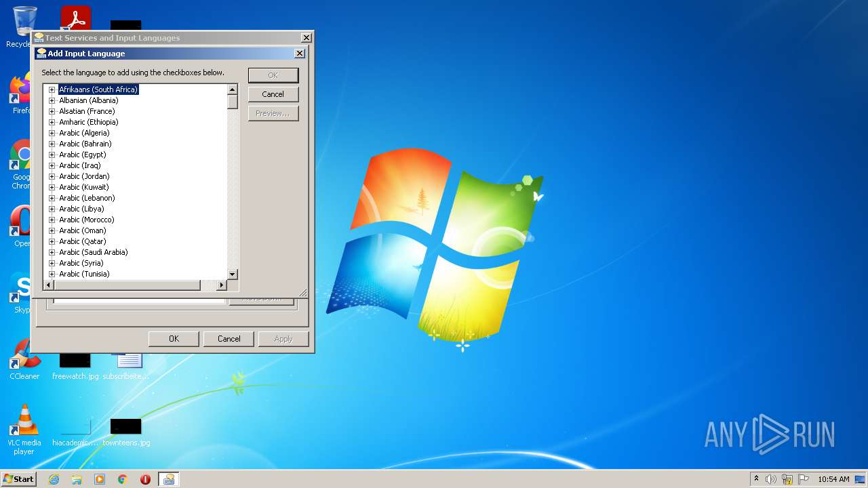Screen dimensions: 868x488
Task: Launch Internet Explorer from the taskbar
Action: click(x=54, y=479)
